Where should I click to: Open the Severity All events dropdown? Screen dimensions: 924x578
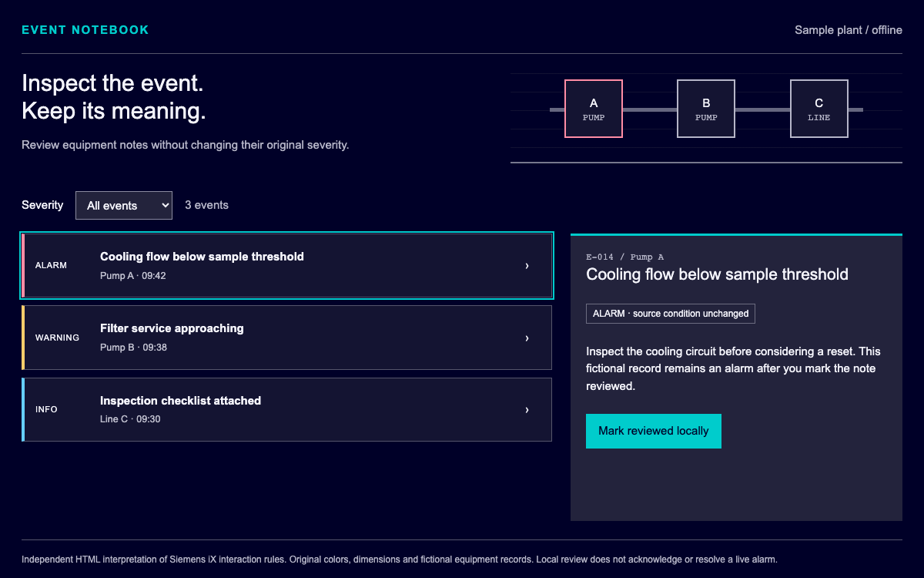tap(124, 205)
